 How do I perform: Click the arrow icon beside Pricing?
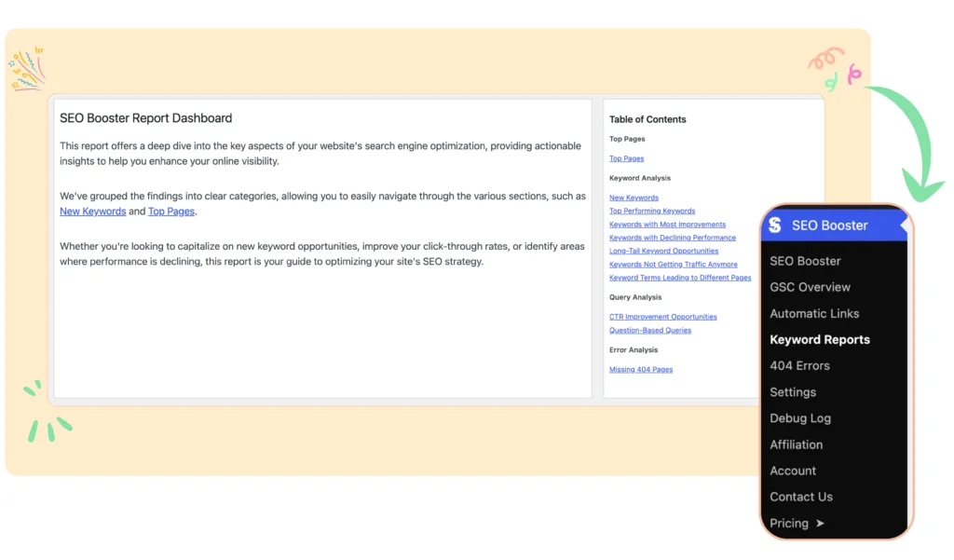pos(820,524)
